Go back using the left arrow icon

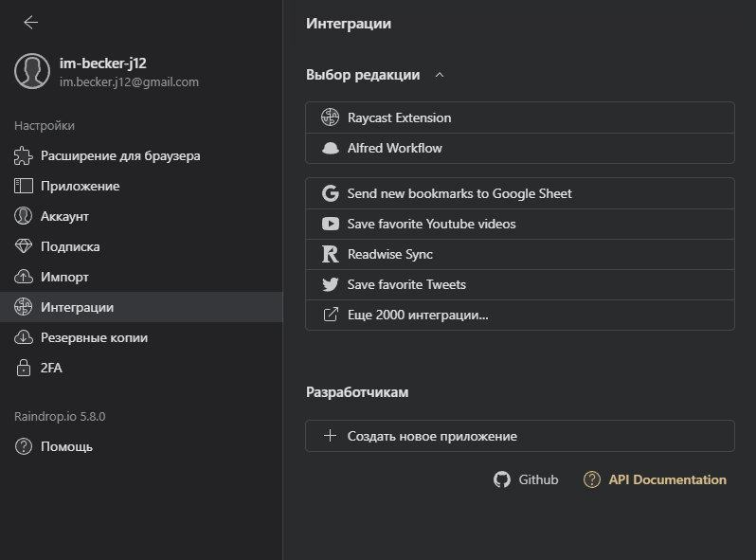pos(31,22)
